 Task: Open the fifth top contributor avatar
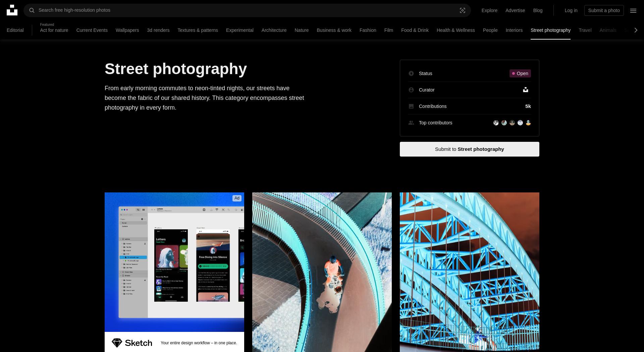point(528,123)
